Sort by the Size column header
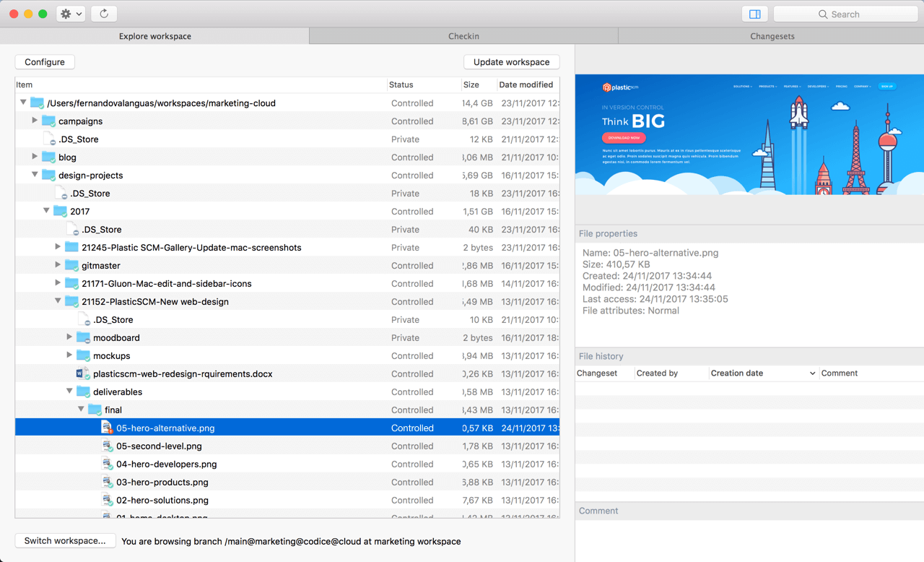The height and width of the screenshot is (562, 924). pyautogui.click(x=479, y=85)
